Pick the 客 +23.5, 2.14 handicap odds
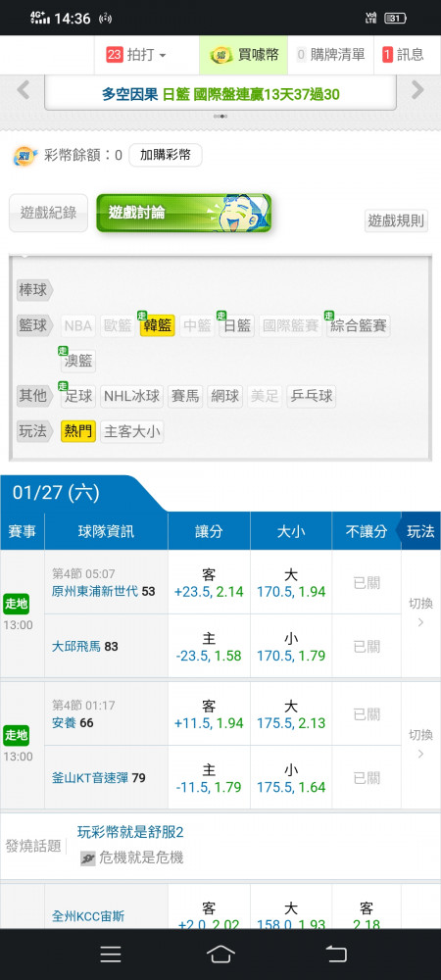Screen dimensions: 441x980 pos(209,582)
